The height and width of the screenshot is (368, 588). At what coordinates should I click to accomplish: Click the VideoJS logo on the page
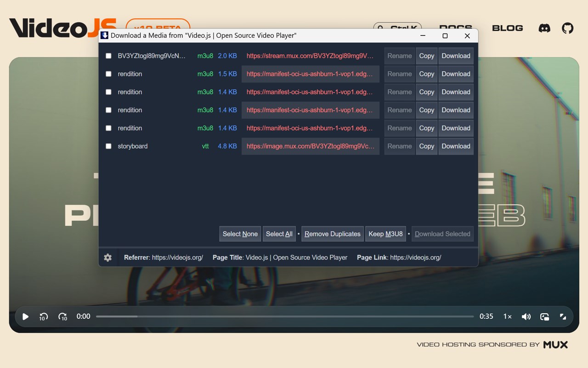point(62,28)
